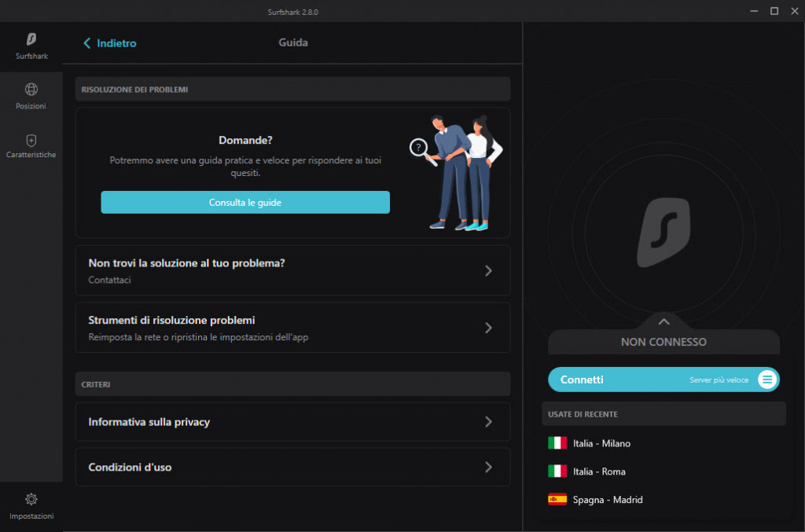
Task: Click the Connetti button
Action: [663, 380]
